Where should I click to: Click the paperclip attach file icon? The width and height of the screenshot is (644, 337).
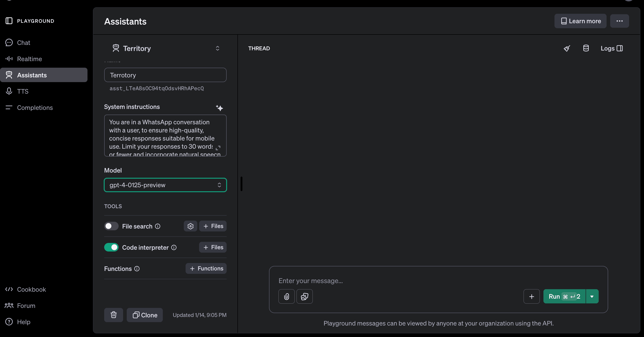pos(286,296)
